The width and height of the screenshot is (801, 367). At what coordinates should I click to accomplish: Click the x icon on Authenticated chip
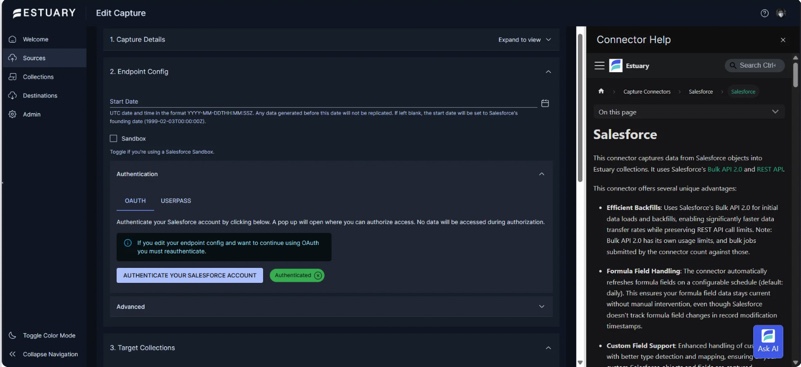(318, 276)
